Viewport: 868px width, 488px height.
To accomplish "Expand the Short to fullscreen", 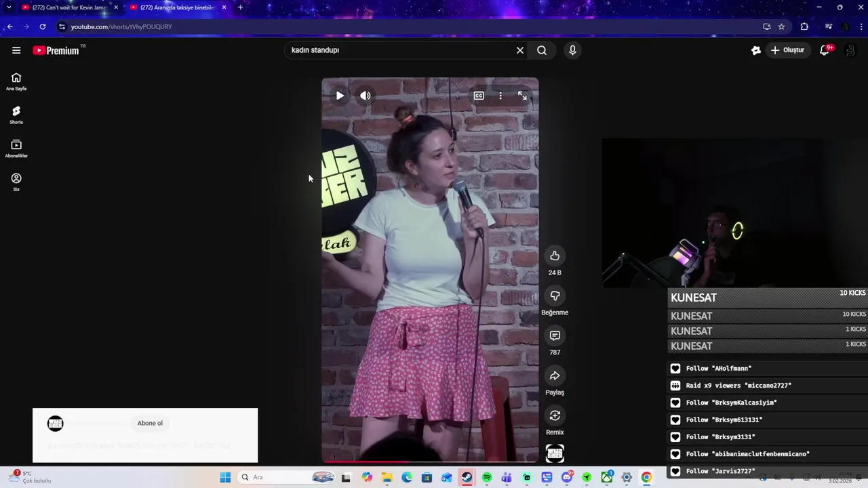I will 522,96.
